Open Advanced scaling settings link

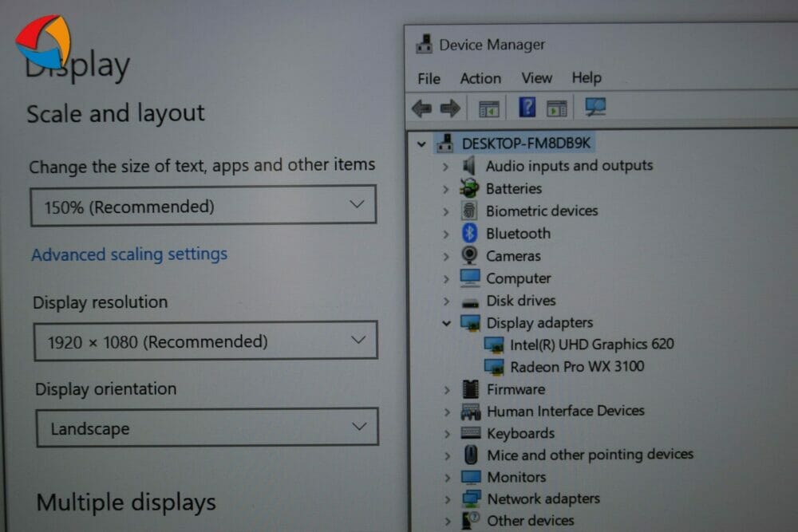click(129, 254)
